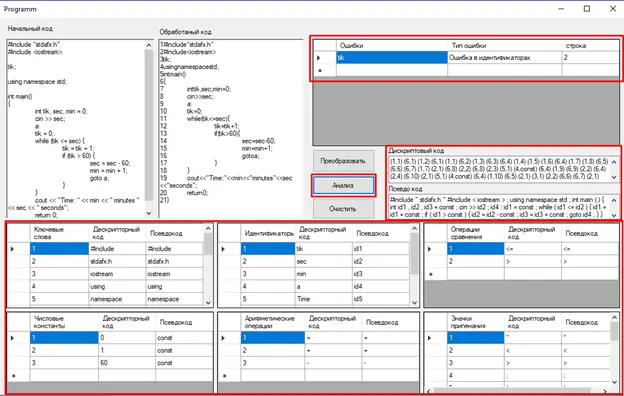Select the 'id1' pseudocode cell
The image size is (624, 396).
[x=381, y=249]
